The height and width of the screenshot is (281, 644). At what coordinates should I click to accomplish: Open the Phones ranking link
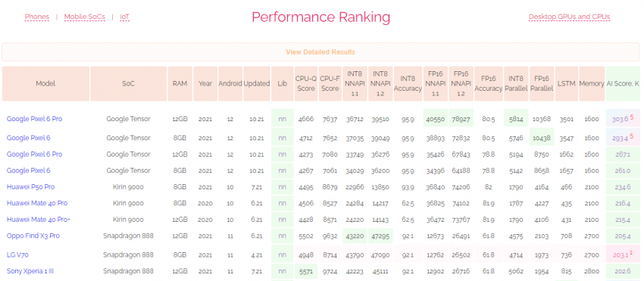(x=37, y=17)
